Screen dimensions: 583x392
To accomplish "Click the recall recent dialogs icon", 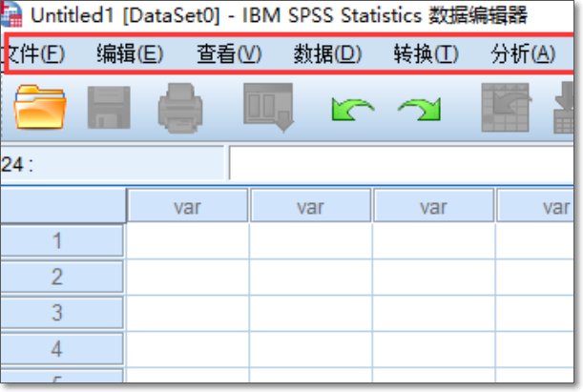I will (268, 107).
